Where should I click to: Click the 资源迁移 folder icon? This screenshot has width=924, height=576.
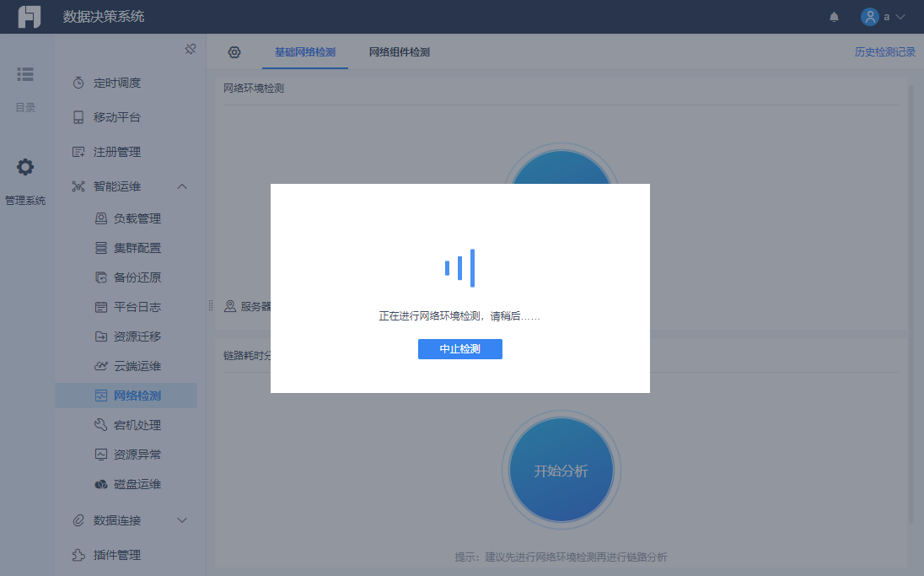[101, 336]
